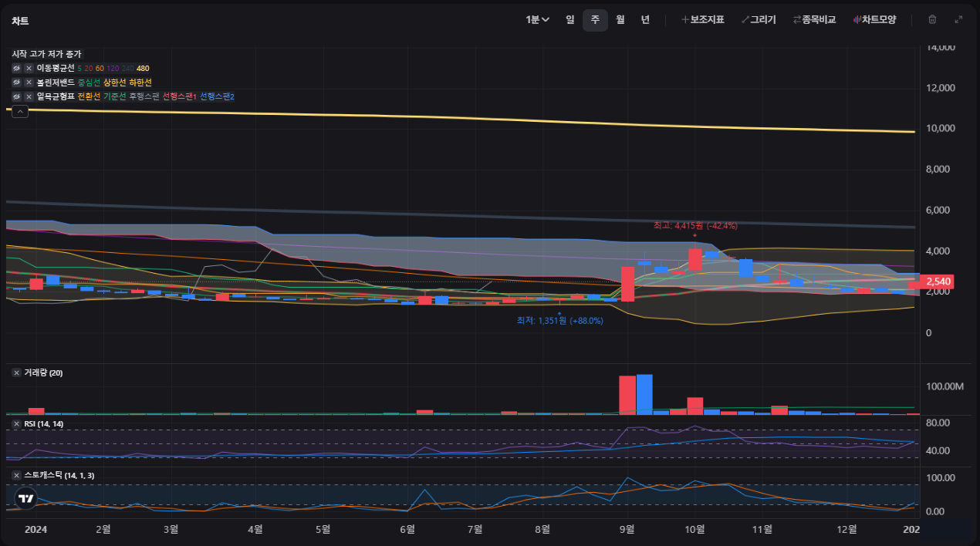Click the 최고: 4,415원 high marker
This screenshot has height=546, width=980.
point(695,226)
